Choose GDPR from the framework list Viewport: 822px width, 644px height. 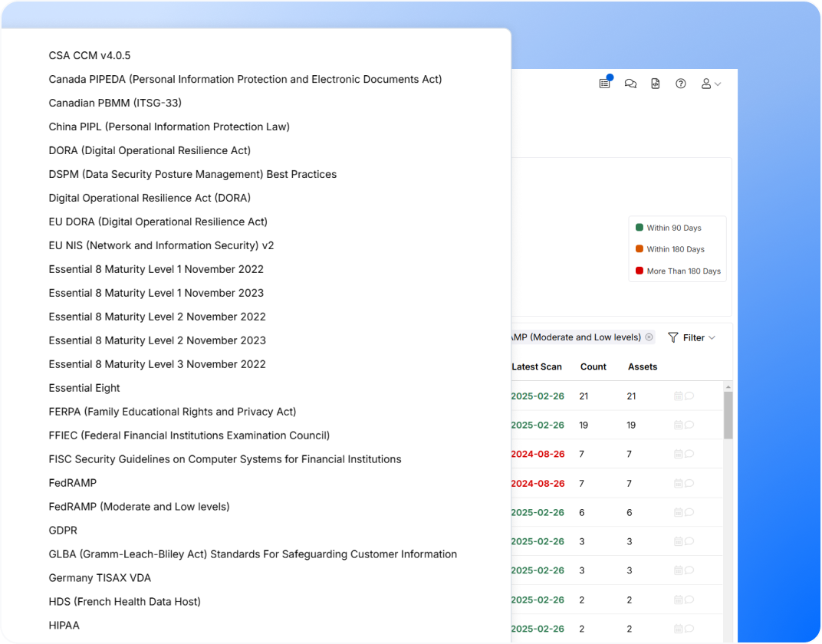click(62, 531)
